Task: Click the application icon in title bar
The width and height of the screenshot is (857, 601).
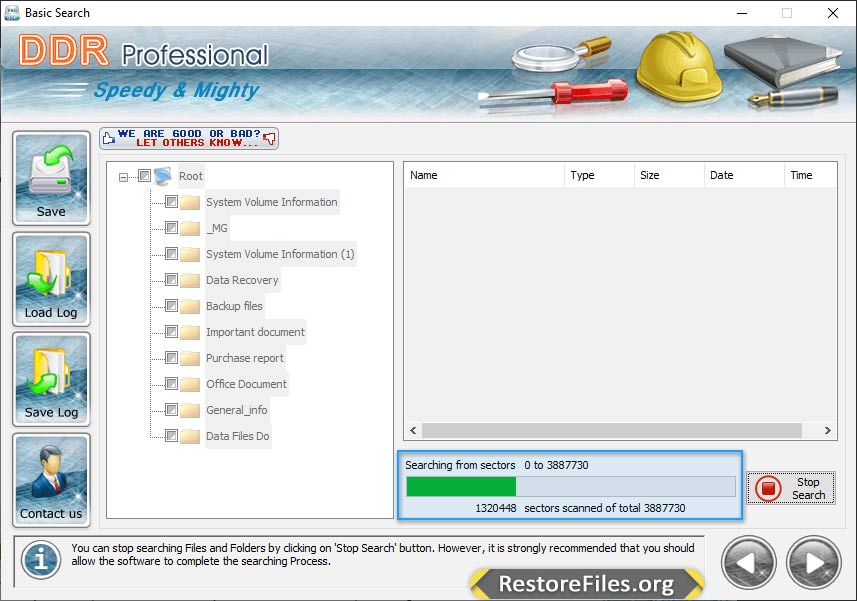Action: click(x=11, y=13)
